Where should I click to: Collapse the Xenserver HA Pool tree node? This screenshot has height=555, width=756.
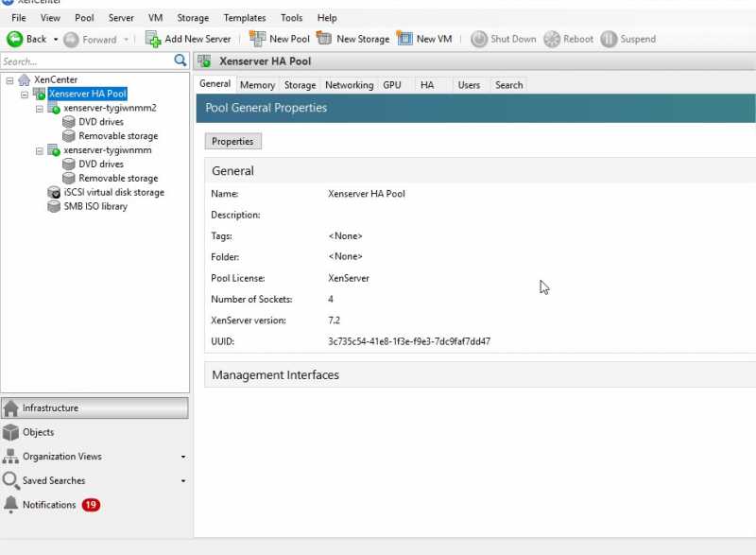25,94
